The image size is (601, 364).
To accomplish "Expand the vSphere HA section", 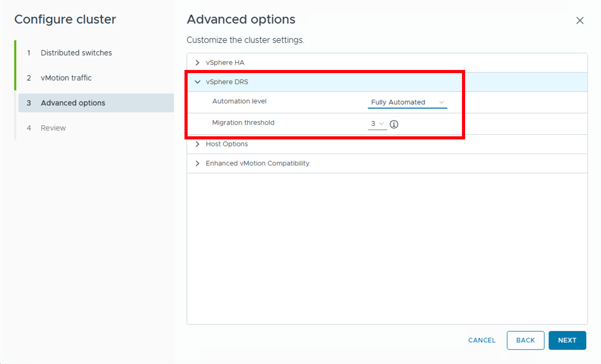I will (198, 63).
